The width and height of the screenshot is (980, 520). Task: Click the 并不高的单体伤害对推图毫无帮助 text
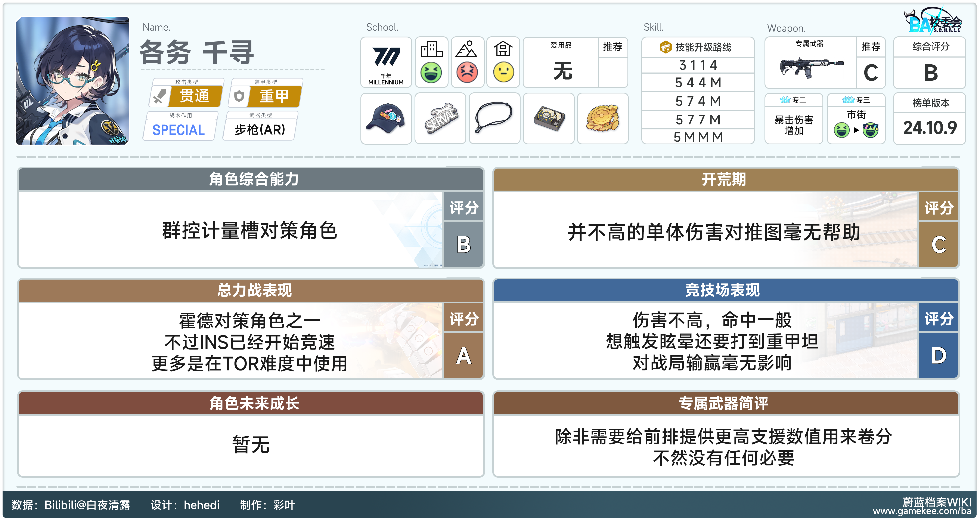click(714, 232)
